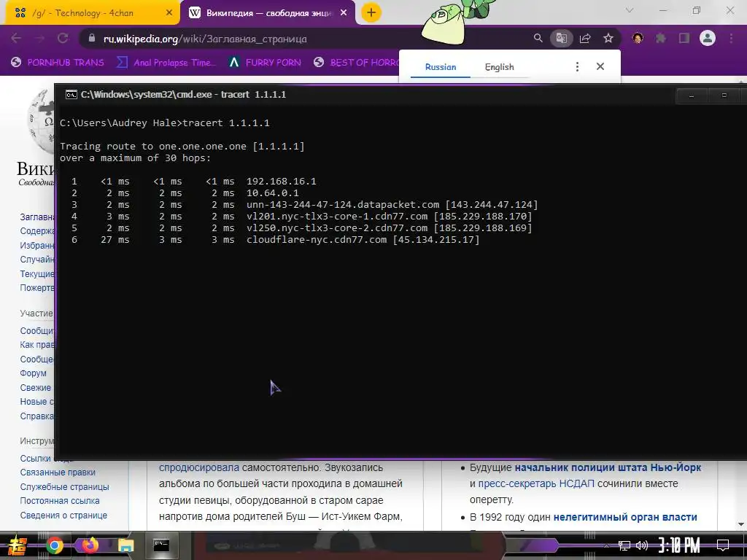Screen dimensions: 747x560
Task: Follow нелегитимный орган власти link
Action: [x=625, y=517]
